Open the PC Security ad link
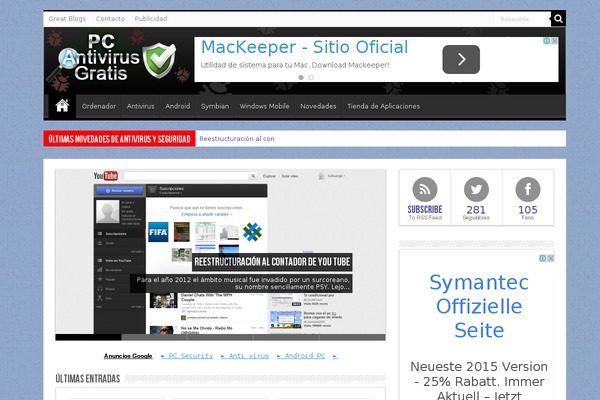 point(187,356)
